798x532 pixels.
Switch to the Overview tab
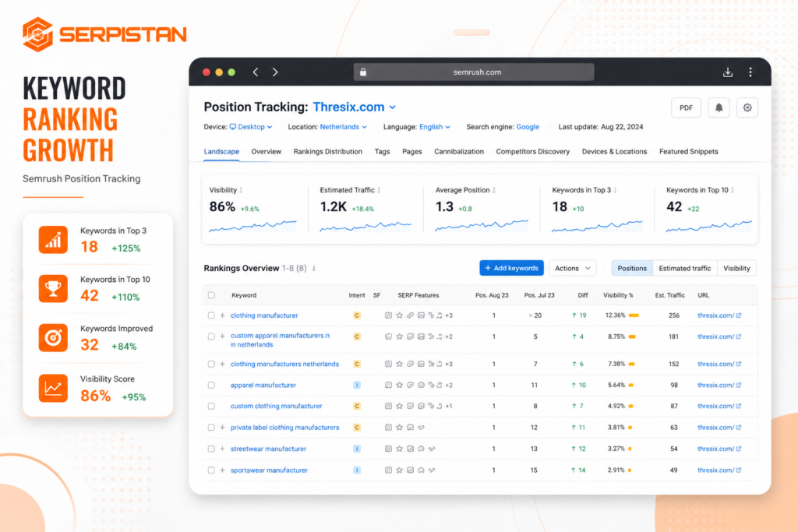click(x=267, y=152)
